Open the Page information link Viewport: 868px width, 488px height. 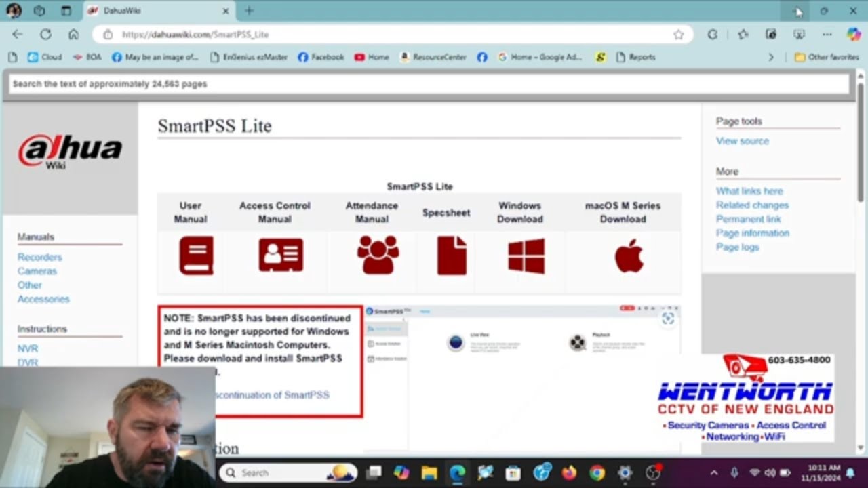(753, 233)
